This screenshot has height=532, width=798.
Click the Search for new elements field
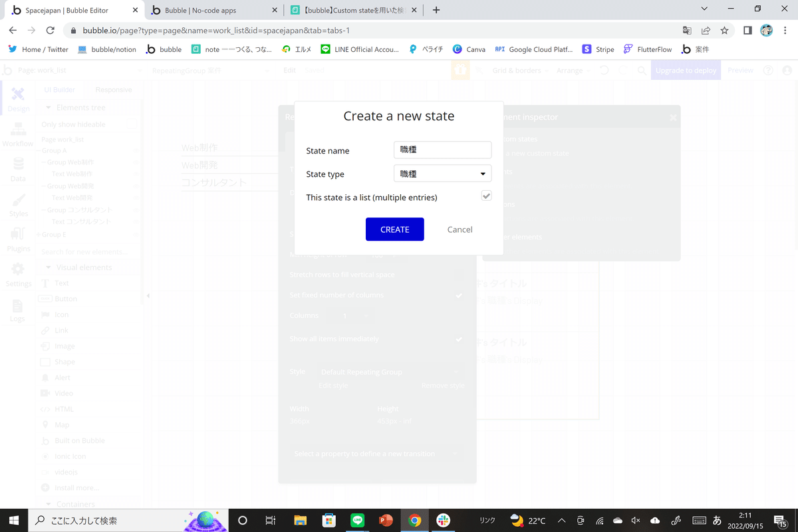tap(86, 252)
